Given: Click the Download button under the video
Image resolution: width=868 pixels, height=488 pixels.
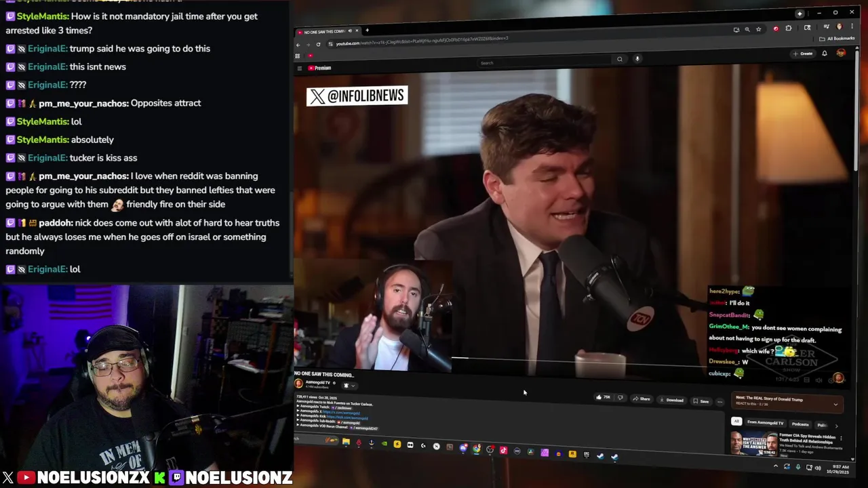Looking at the screenshot, I should [x=671, y=400].
